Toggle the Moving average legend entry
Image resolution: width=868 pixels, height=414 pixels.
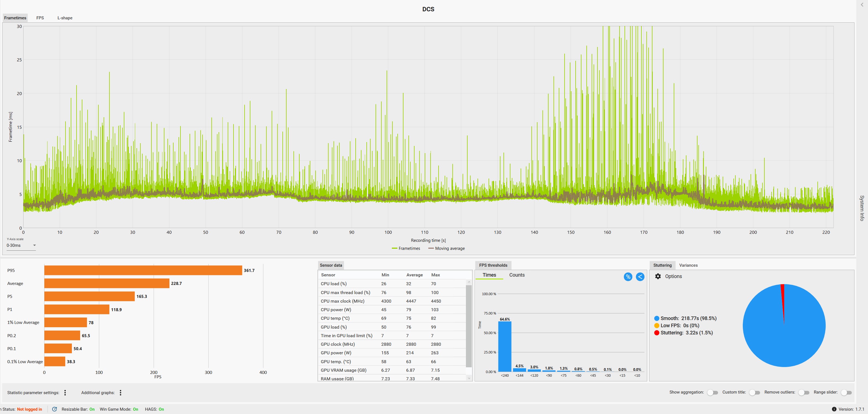447,249
